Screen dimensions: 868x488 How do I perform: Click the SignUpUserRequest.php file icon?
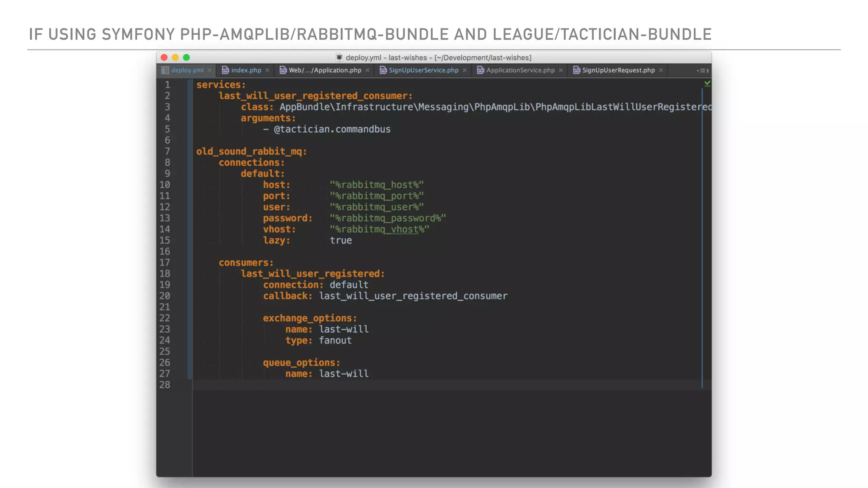pos(576,70)
